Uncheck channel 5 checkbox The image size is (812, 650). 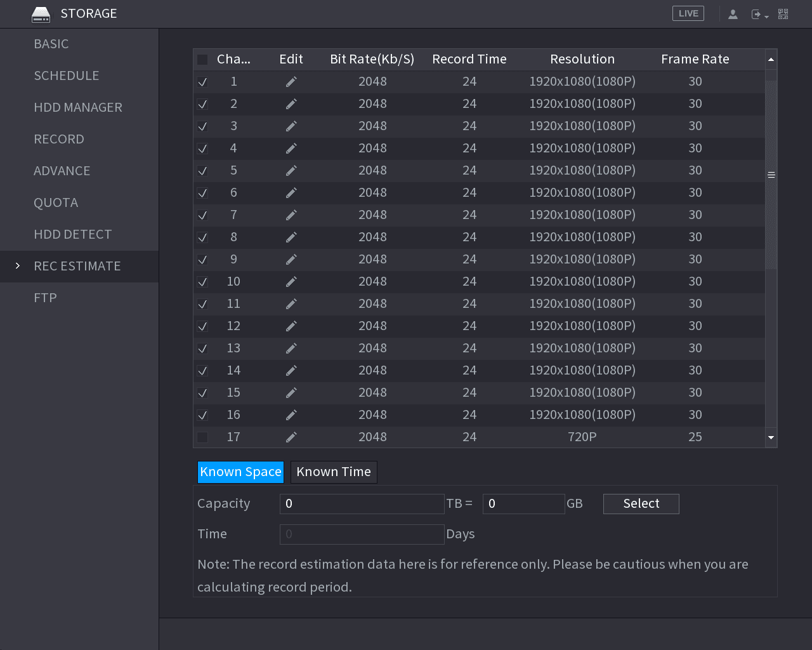[202, 171]
